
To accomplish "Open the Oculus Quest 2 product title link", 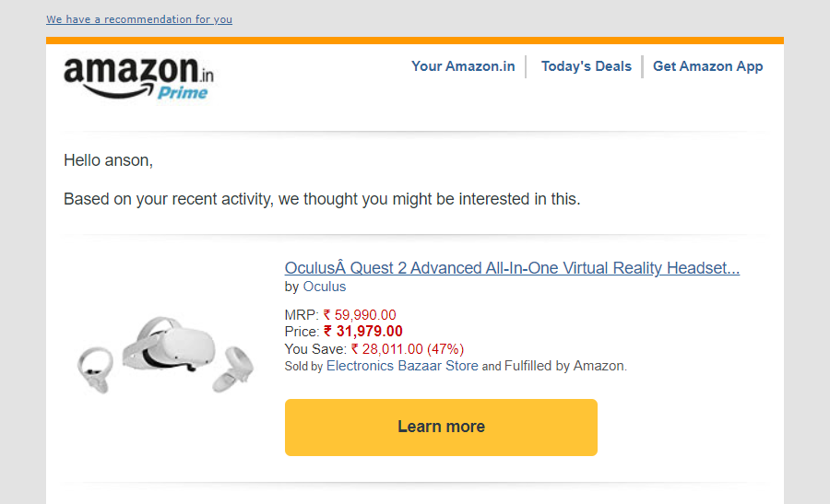I will [512, 268].
